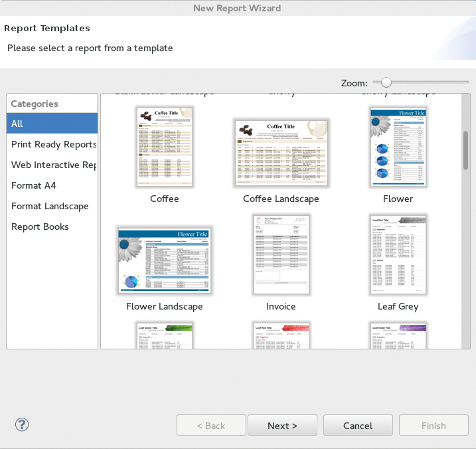Choose the Coffee Landscape template thumbnail
Image resolution: width=476 pixels, height=449 pixels.
coord(281,153)
